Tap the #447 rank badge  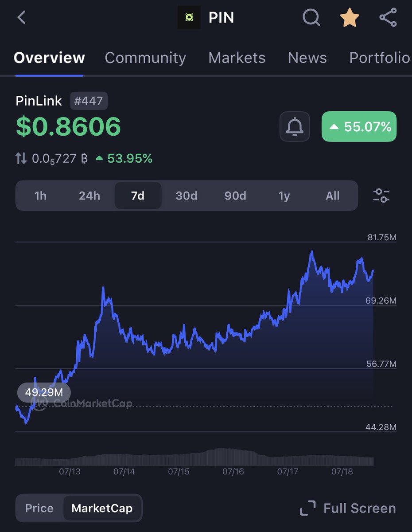[x=89, y=101]
